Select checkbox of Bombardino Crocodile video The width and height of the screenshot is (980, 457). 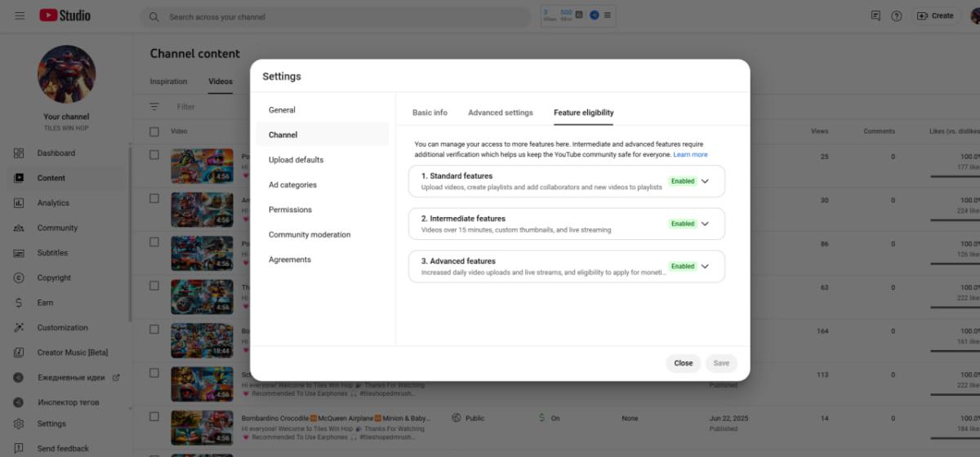point(154,416)
